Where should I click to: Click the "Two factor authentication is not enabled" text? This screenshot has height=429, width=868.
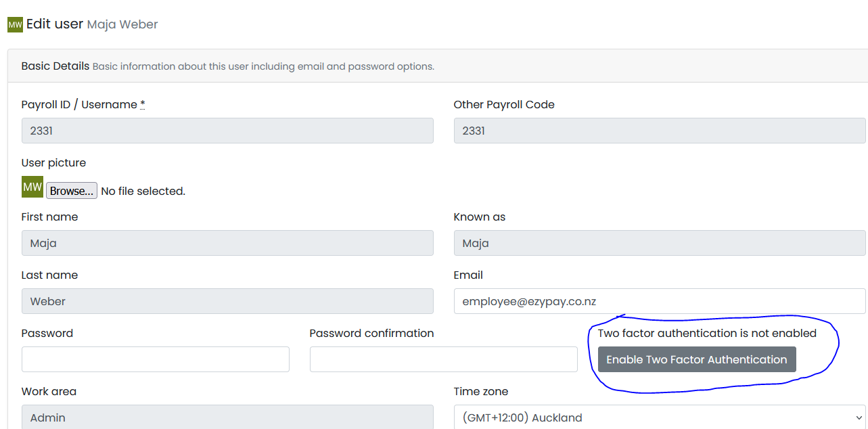tap(707, 333)
